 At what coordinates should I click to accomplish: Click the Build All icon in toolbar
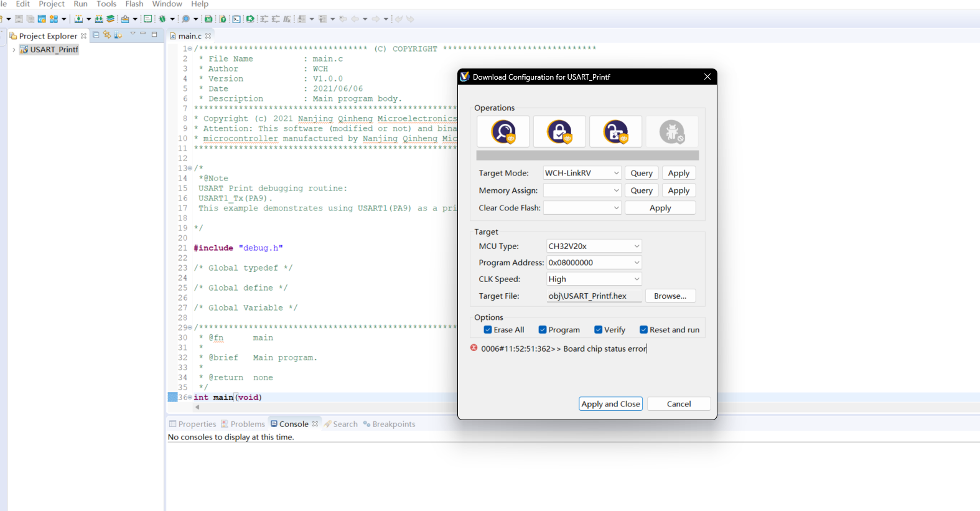click(x=99, y=19)
